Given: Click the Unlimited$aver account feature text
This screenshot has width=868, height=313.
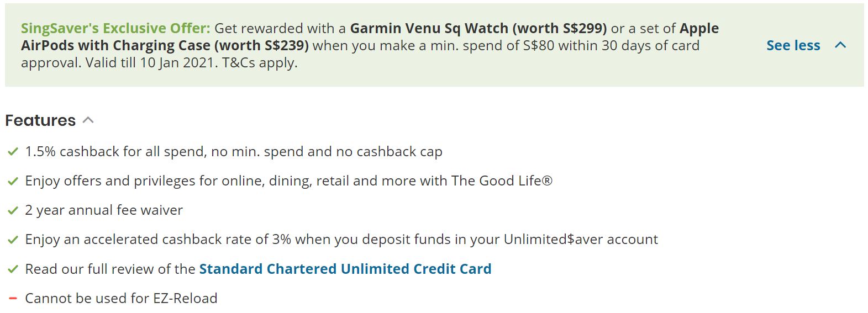Looking at the screenshot, I should 341,240.
